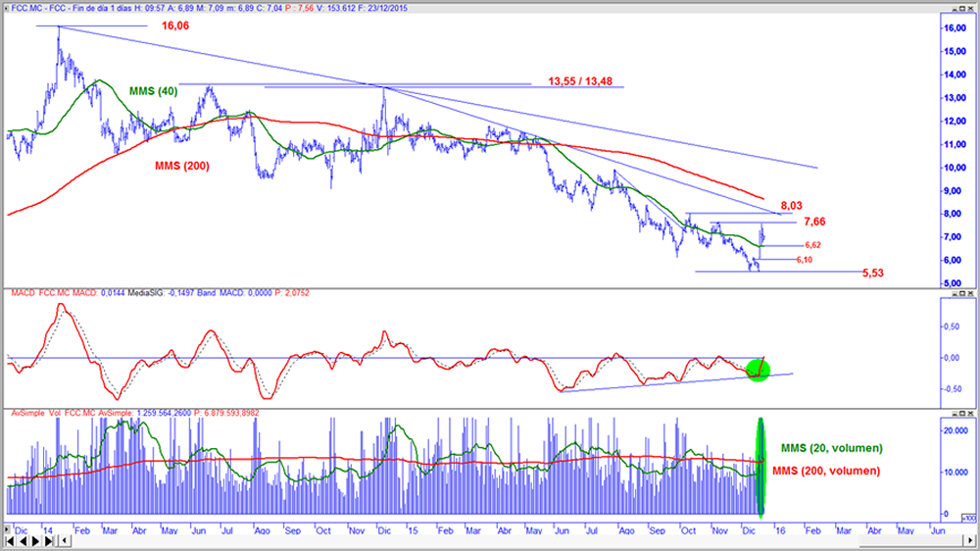This screenshot has width=980, height=551.
Task: Minimize the FCC price chart pane
Action: [955, 8]
